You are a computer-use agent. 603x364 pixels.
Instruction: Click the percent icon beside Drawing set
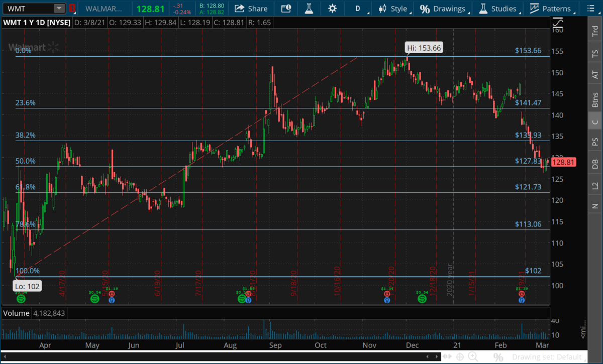click(498, 357)
